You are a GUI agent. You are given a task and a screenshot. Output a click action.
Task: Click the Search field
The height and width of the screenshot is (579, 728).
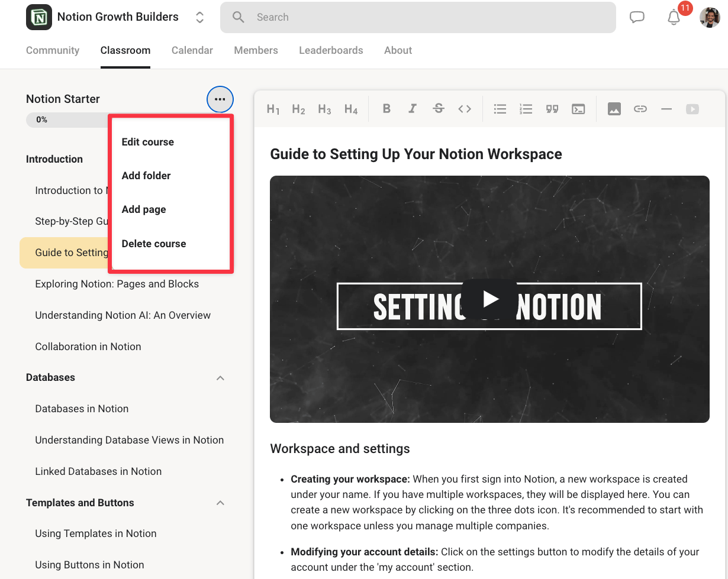point(418,17)
